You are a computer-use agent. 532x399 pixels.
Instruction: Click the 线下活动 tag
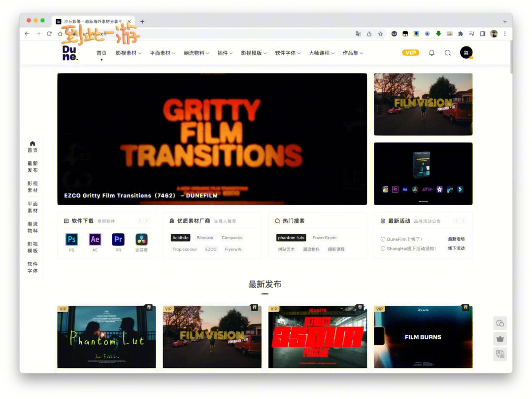[x=456, y=248]
